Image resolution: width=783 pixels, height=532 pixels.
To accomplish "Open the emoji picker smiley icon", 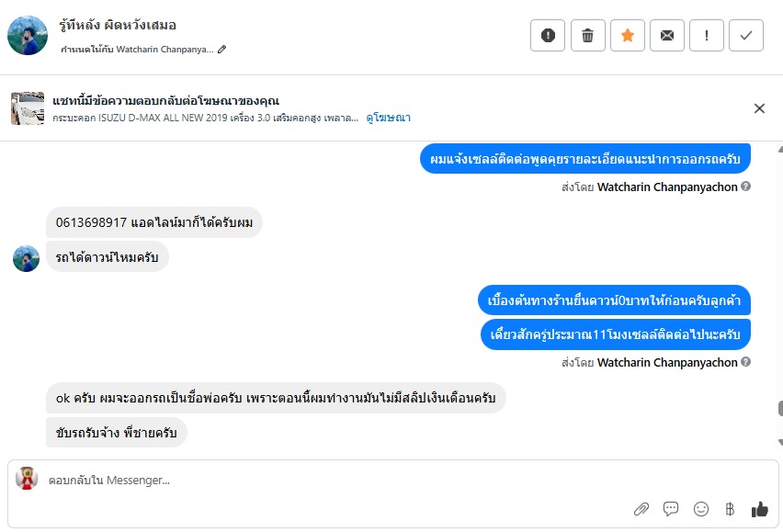I will click(x=701, y=509).
